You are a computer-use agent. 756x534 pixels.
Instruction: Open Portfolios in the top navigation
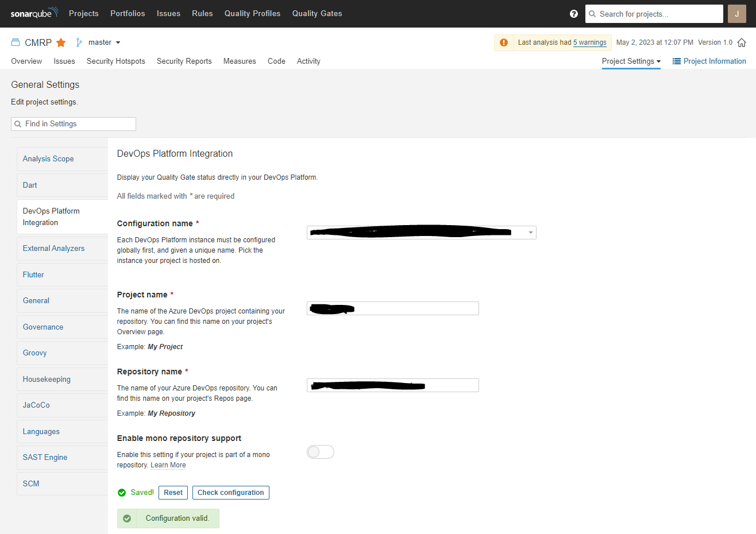coord(128,13)
